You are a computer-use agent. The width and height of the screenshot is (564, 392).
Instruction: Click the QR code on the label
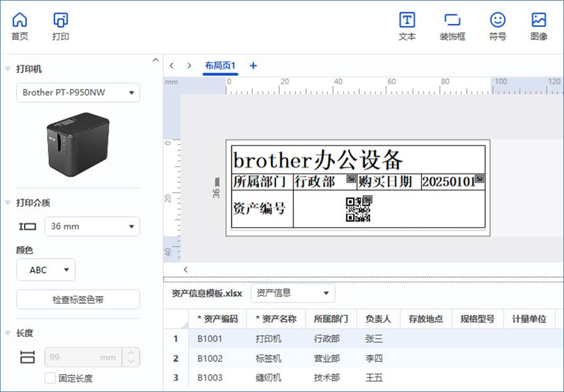[x=358, y=209]
